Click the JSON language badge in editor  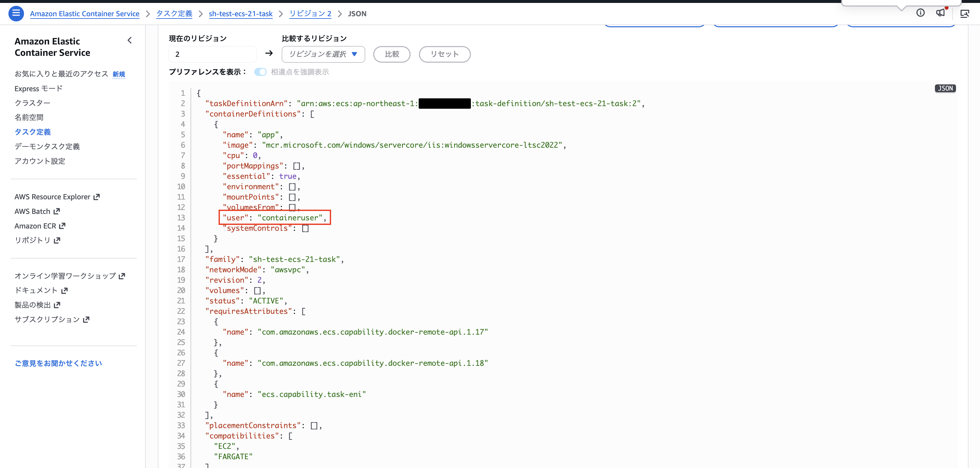(x=945, y=88)
